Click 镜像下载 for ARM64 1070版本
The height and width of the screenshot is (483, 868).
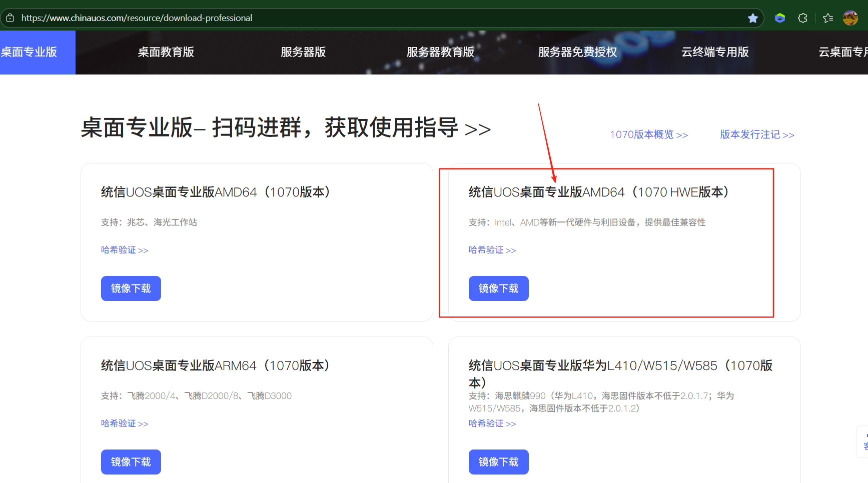(131, 462)
